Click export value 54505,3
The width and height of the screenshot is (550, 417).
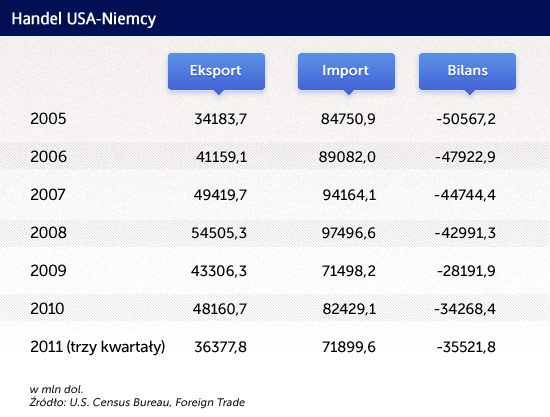(x=219, y=233)
